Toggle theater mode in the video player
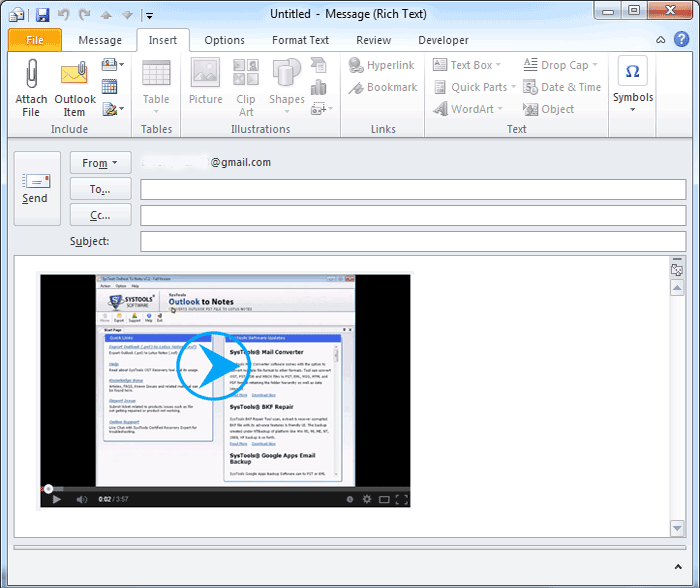 (x=384, y=499)
